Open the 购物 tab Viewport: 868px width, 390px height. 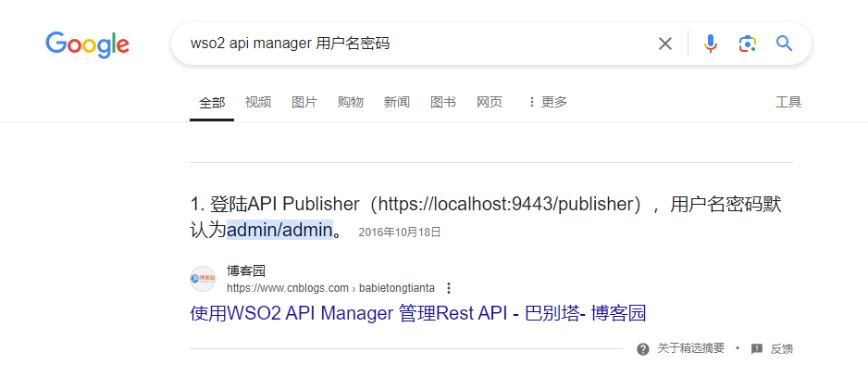pos(351,102)
